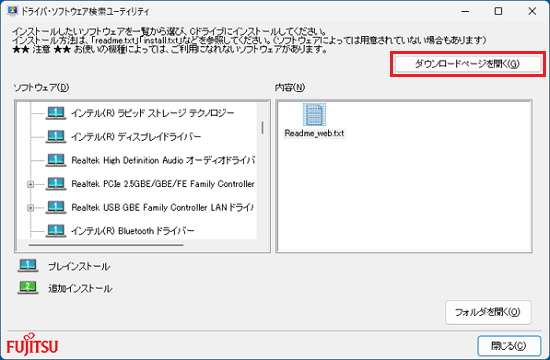Close the dialog with 閉じる button
The width and height of the screenshot is (550, 360).
tap(509, 346)
